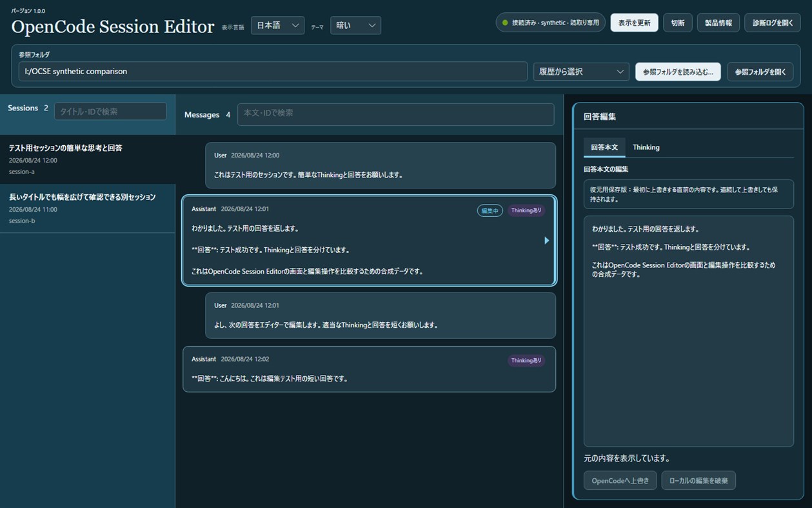Click 診断ログを開く button
The height and width of the screenshot is (508, 812).
coord(773,23)
